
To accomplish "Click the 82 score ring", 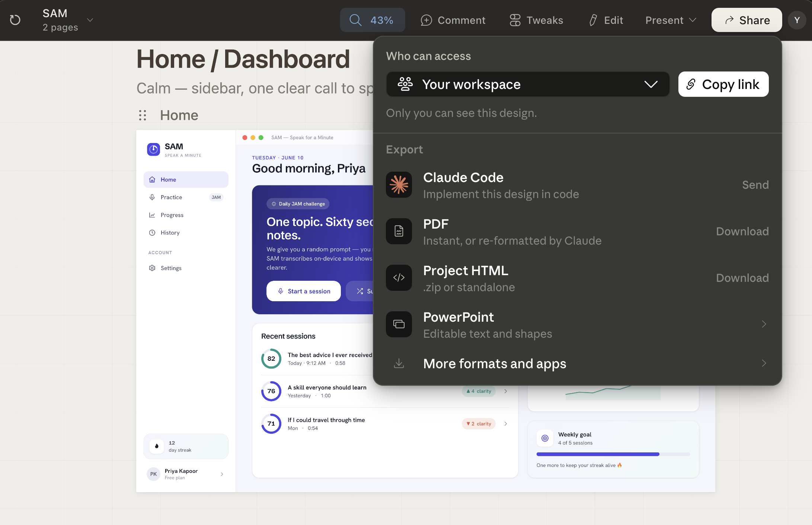I will click(x=271, y=359).
